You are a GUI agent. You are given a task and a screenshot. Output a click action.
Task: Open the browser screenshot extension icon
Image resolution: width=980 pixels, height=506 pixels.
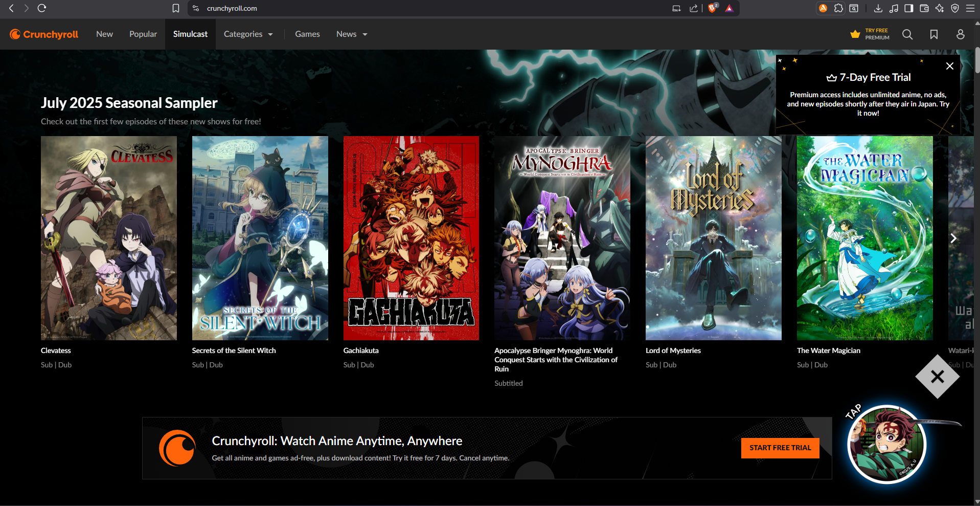(x=854, y=8)
